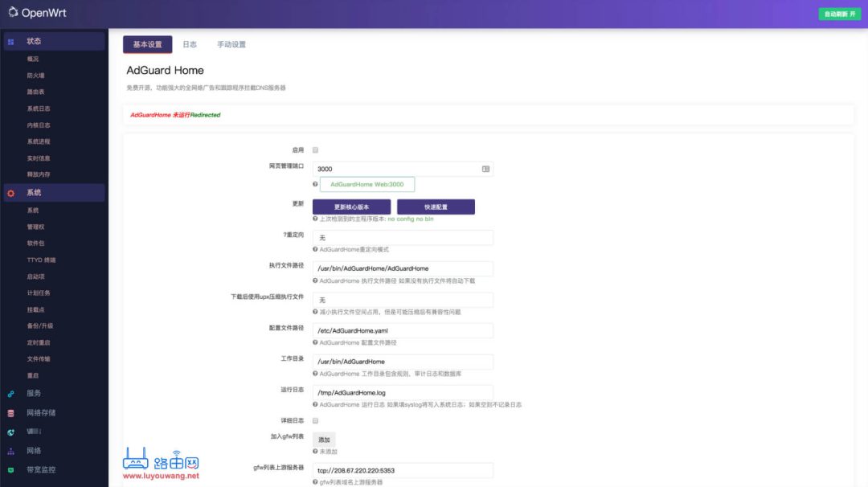Click the 快速配置 button

point(436,207)
